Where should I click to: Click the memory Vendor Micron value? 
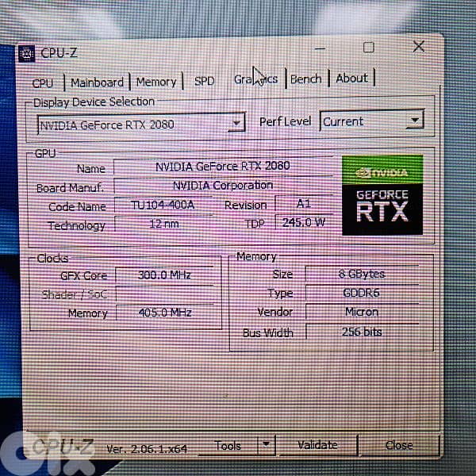coord(362,312)
